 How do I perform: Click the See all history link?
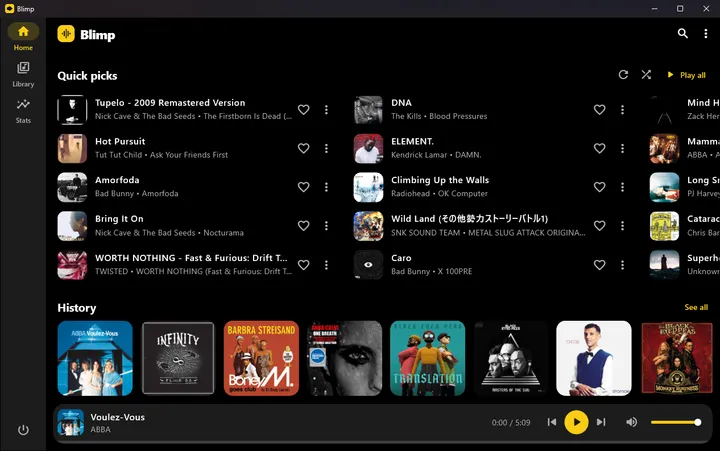(x=696, y=307)
